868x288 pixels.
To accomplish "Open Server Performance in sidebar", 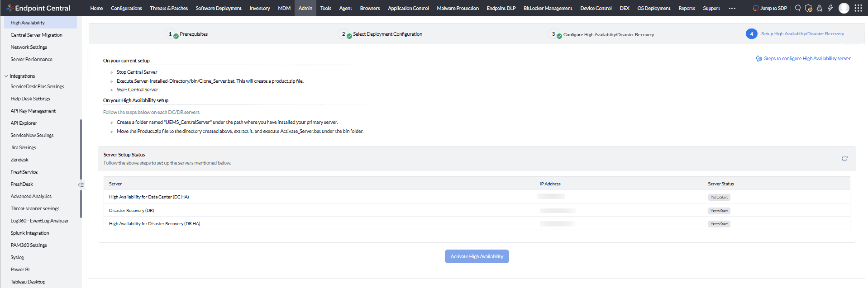I will 32,59.
